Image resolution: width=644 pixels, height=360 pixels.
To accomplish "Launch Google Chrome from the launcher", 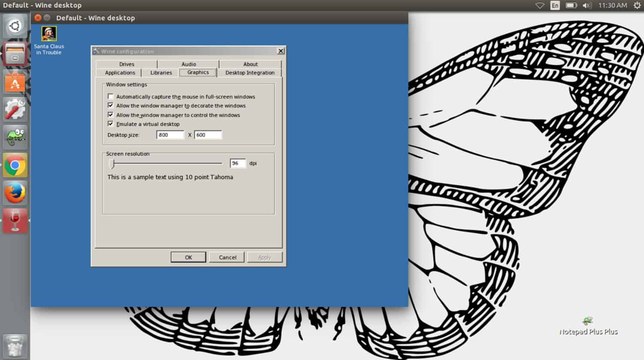I will pos(15,165).
